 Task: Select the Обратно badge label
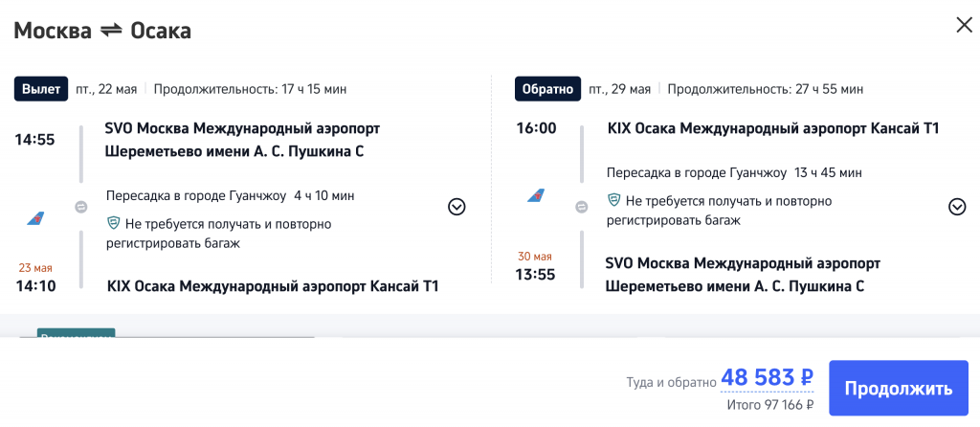(547, 89)
